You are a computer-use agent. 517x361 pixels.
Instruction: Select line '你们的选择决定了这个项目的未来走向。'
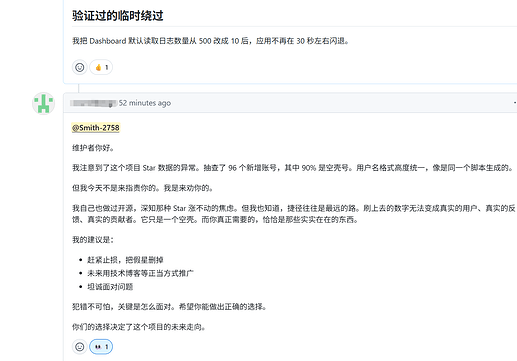pyautogui.click(x=139, y=327)
